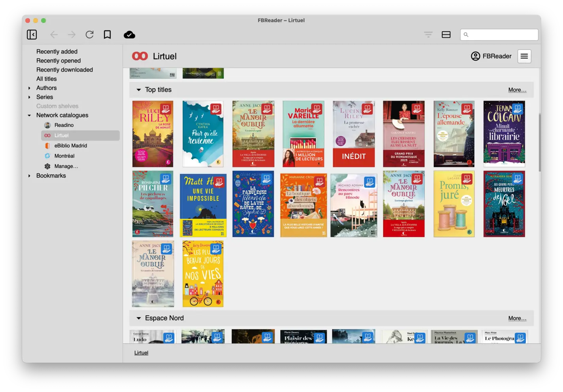The width and height of the screenshot is (563, 392).
Task: Expand the Bookmarks tree node
Action: [x=29, y=176]
